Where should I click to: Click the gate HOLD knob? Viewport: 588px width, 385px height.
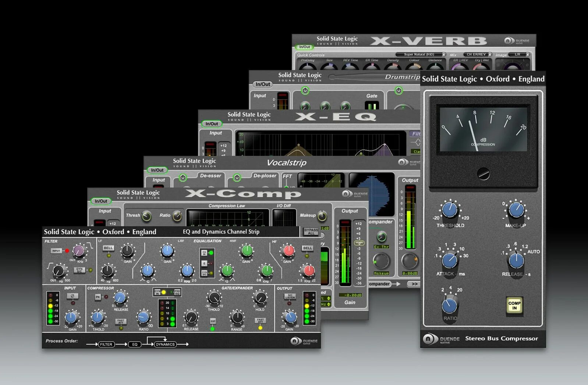click(x=260, y=298)
